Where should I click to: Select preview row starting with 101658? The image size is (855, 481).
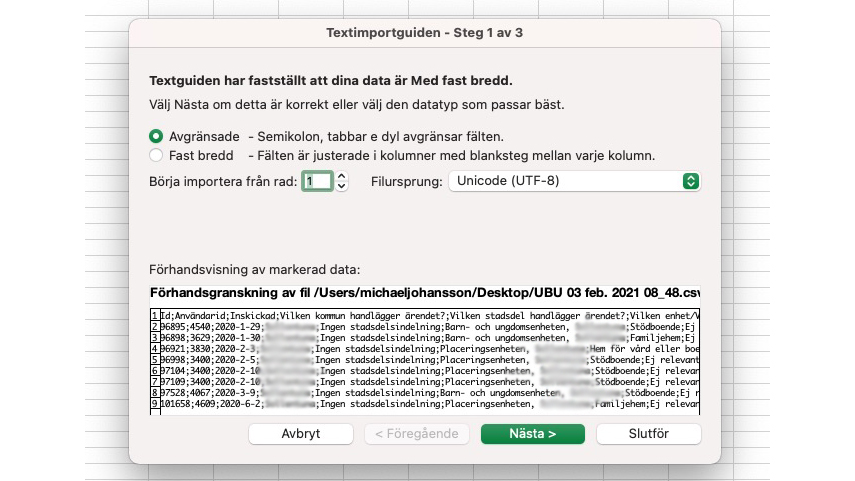click(425, 404)
